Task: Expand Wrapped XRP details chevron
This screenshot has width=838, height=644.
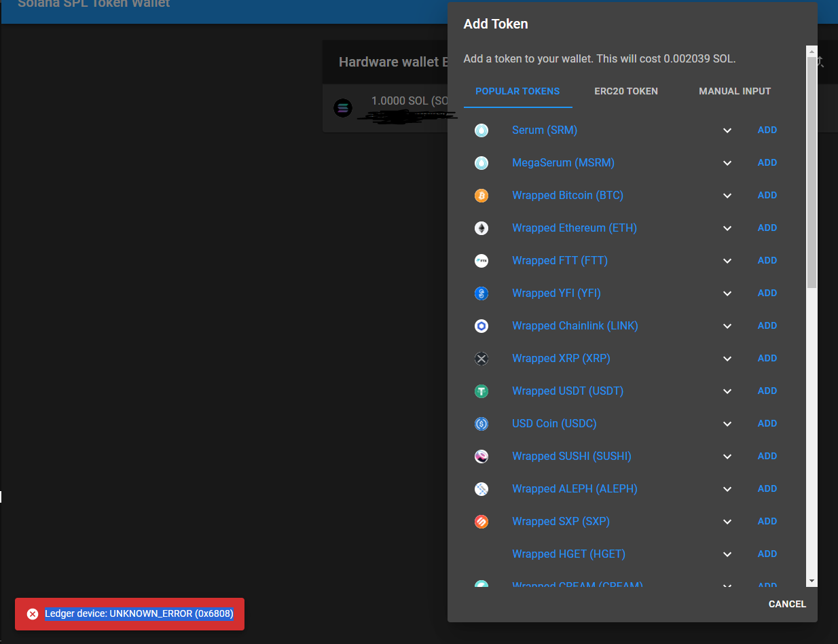Action: tap(727, 359)
